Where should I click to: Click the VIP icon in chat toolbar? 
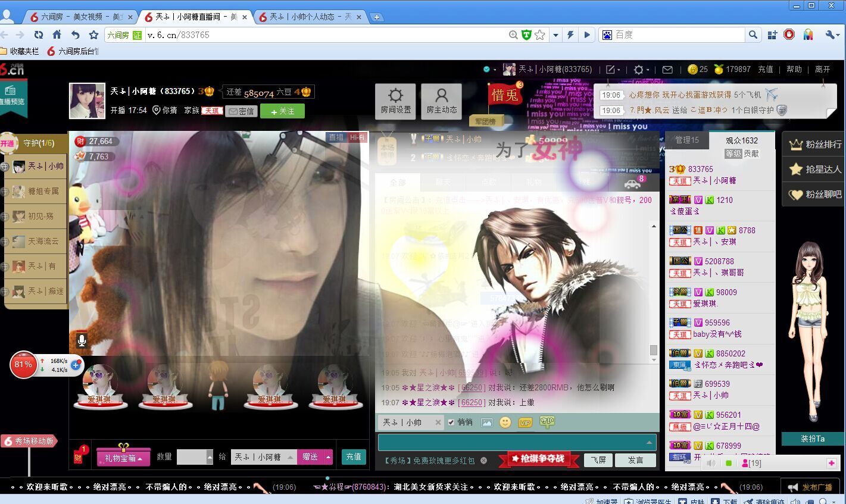525,422
